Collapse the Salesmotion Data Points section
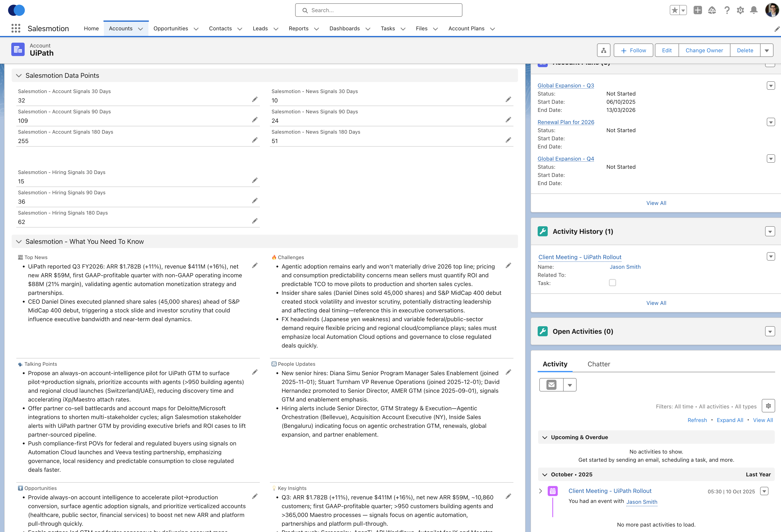This screenshot has height=532, width=781. click(x=19, y=76)
